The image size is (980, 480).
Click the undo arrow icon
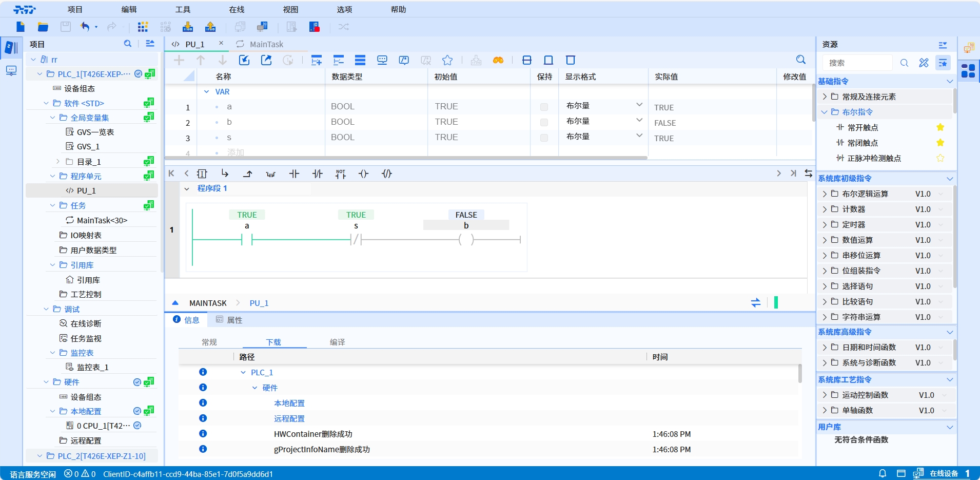(x=85, y=27)
